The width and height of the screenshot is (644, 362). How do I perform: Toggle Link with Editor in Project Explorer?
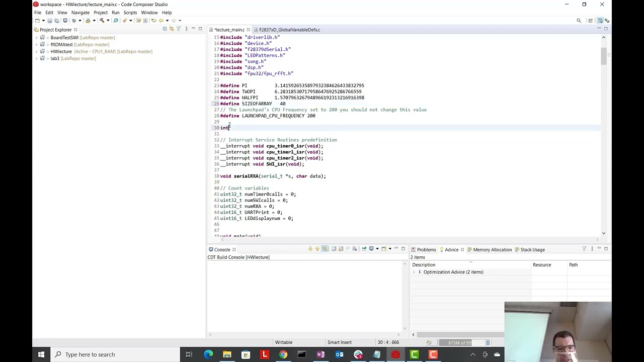pos(172,29)
